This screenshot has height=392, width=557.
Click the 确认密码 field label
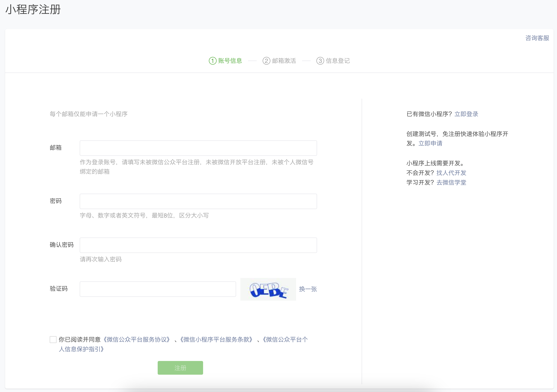point(62,245)
